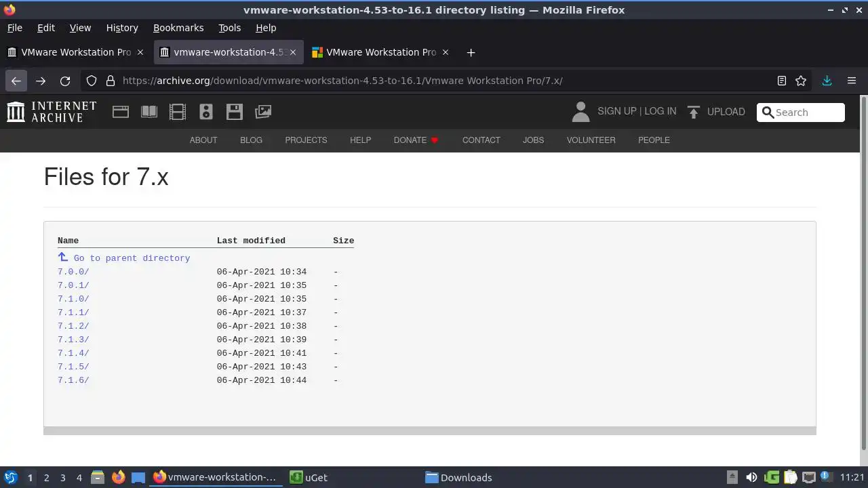The image size is (868, 488).
Task: Go back using the back arrow
Action: pyautogui.click(x=16, y=81)
